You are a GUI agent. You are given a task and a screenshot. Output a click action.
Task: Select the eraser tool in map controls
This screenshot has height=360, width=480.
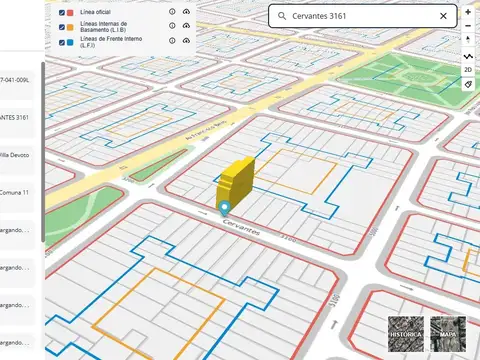click(468, 84)
